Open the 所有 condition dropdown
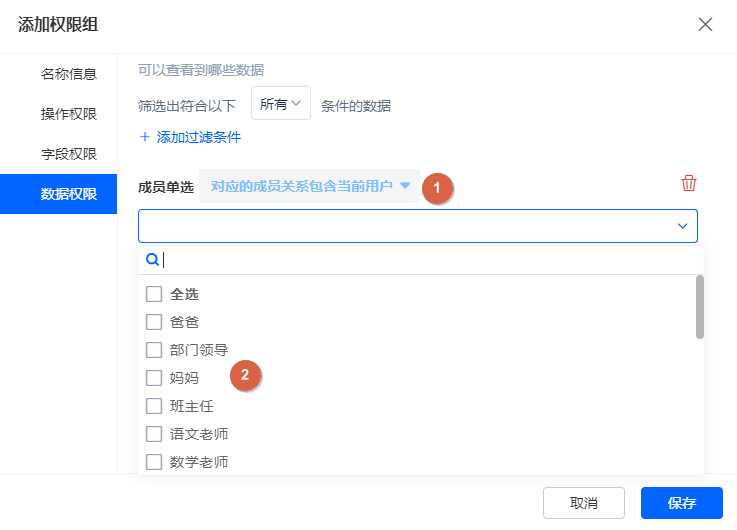This screenshot has height=530, width=737. click(280, 104)
